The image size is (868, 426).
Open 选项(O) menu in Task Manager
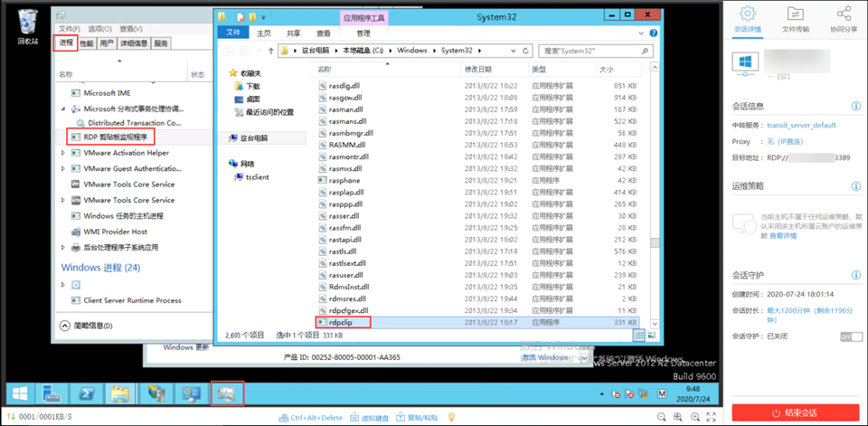pyautogui.click(x=99, y=29)
